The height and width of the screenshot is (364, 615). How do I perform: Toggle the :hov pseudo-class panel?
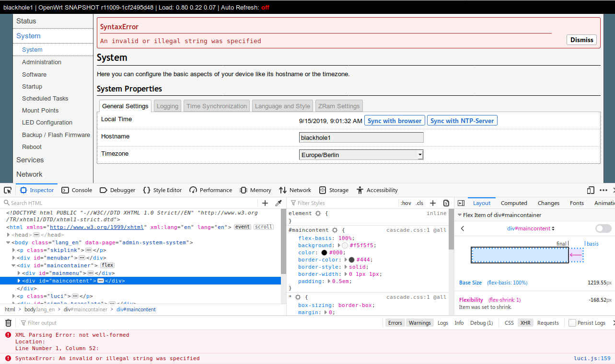coord(406,203)
